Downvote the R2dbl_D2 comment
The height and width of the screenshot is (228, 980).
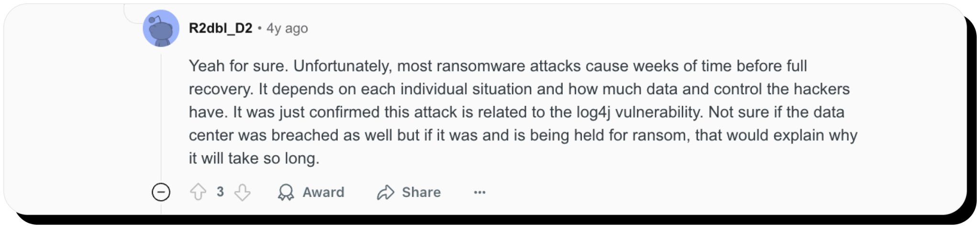(242, 192)
